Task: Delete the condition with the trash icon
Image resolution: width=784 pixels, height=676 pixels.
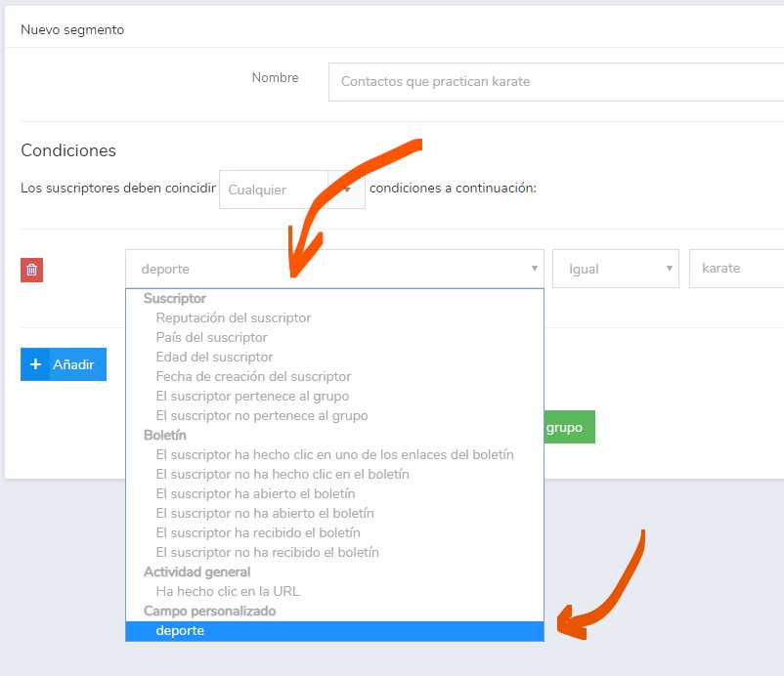Action: coord(31,270)
